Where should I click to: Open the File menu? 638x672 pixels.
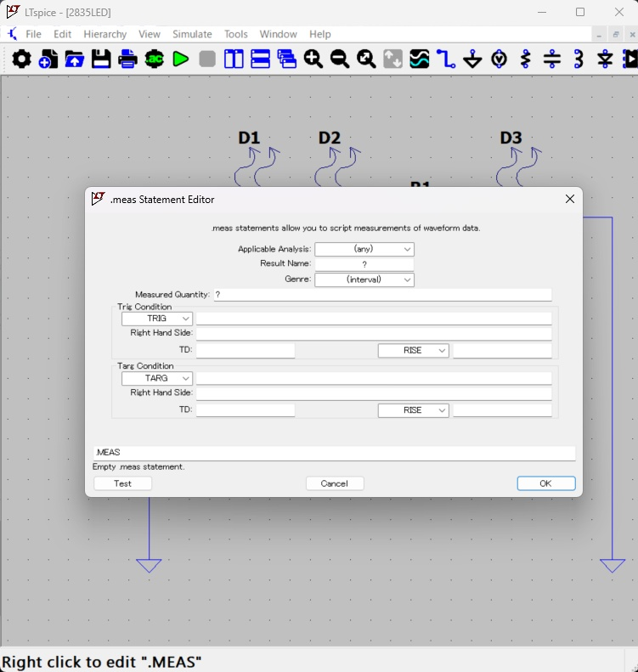pos(33,34)
